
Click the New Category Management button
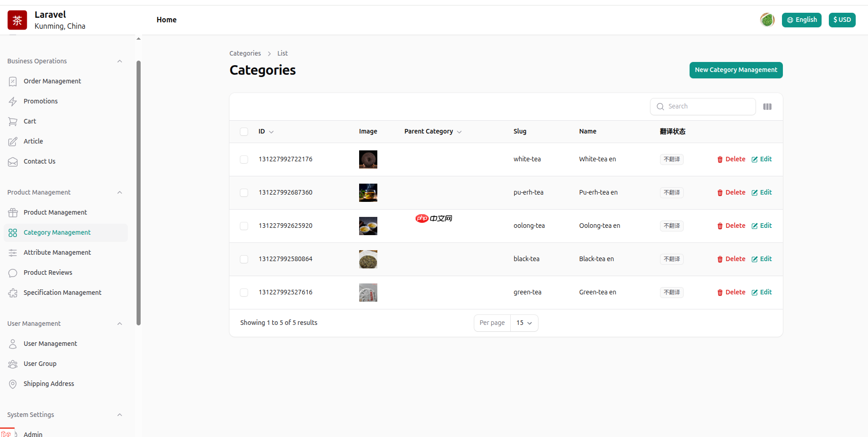[736, 70]
